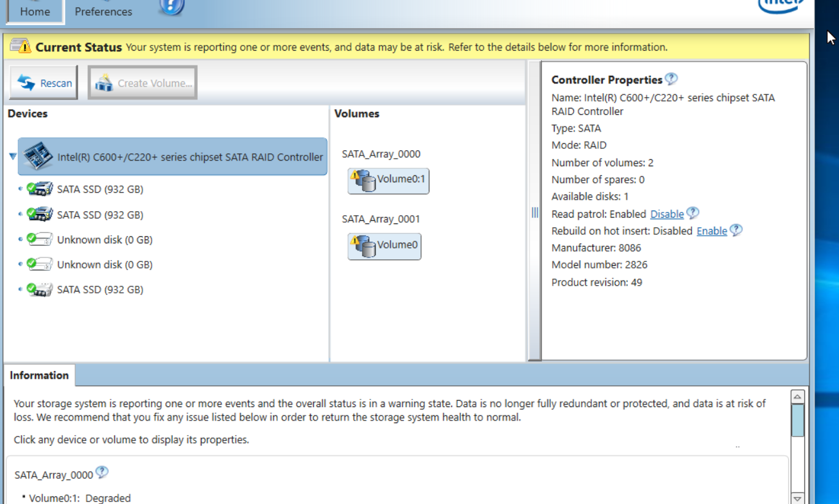Image resolution: width=839 pixels, height=504 pixels.
Task: Click the 'Product revision: 49' text
Action: tap(597, 282)
